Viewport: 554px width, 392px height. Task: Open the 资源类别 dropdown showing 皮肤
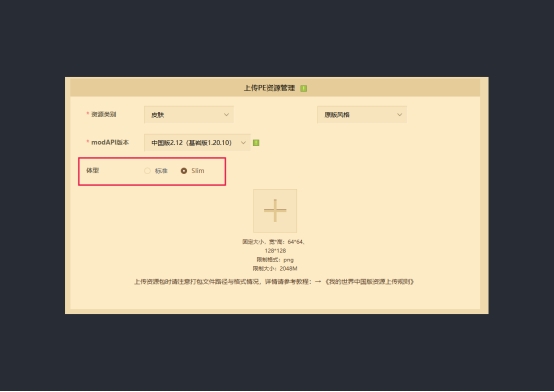[x=189, y=115]
